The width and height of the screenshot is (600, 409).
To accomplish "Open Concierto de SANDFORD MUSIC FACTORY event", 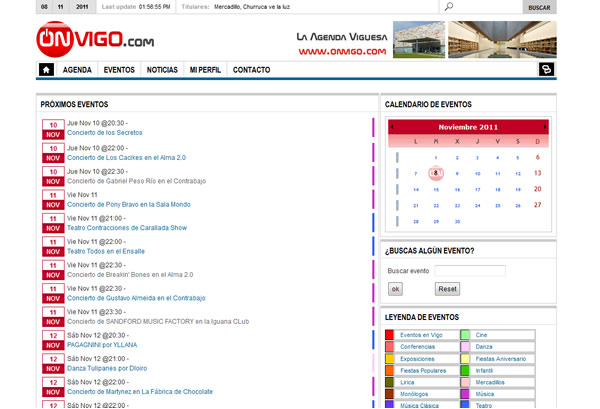I will [x=158, y=322].
